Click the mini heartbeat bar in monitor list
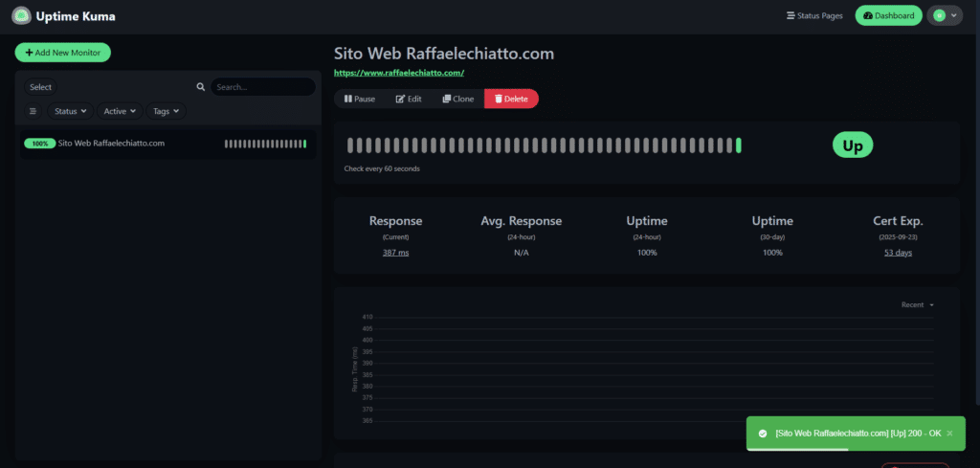 coord(266,145)
